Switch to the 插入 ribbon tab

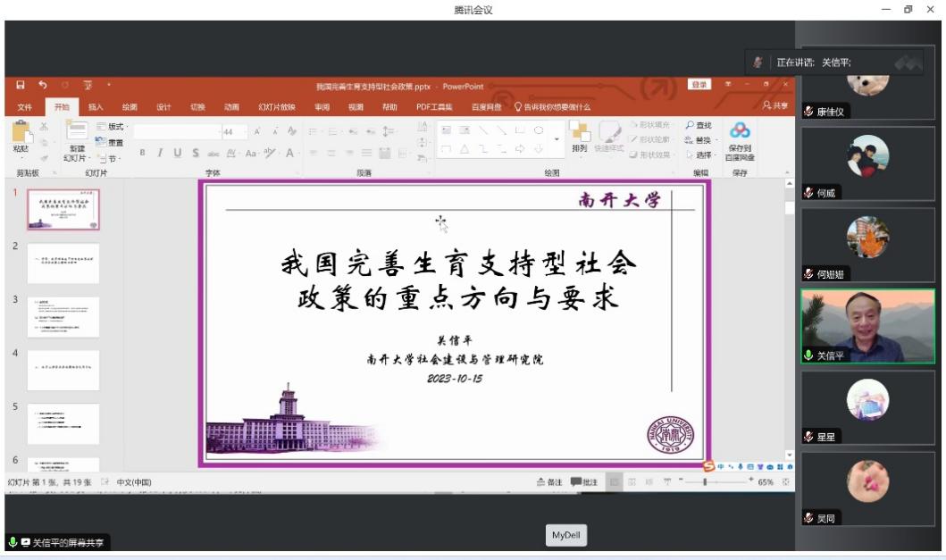[96, 107]
